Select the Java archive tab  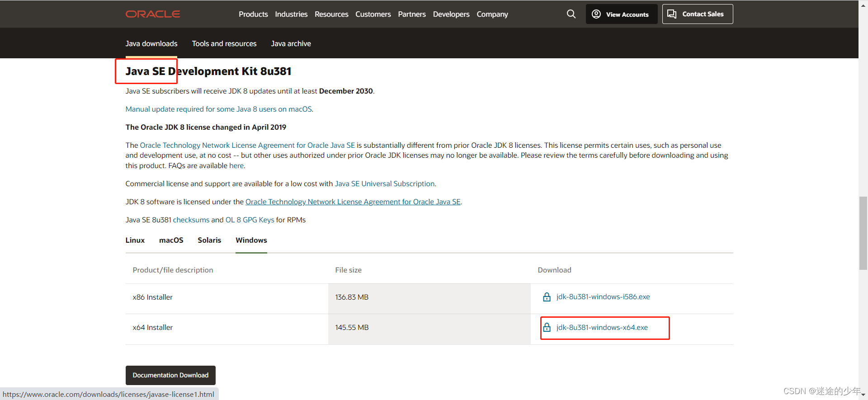pyautogui.click(x=291, y=43)
